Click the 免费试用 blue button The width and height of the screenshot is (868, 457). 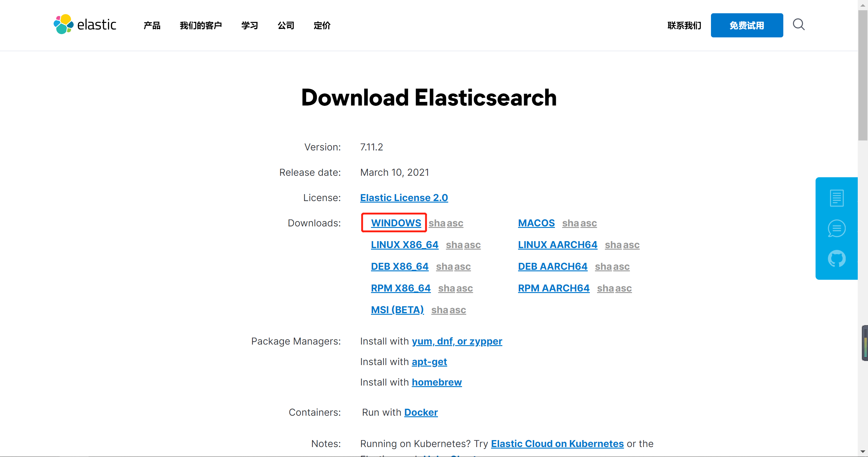(747, 25)
